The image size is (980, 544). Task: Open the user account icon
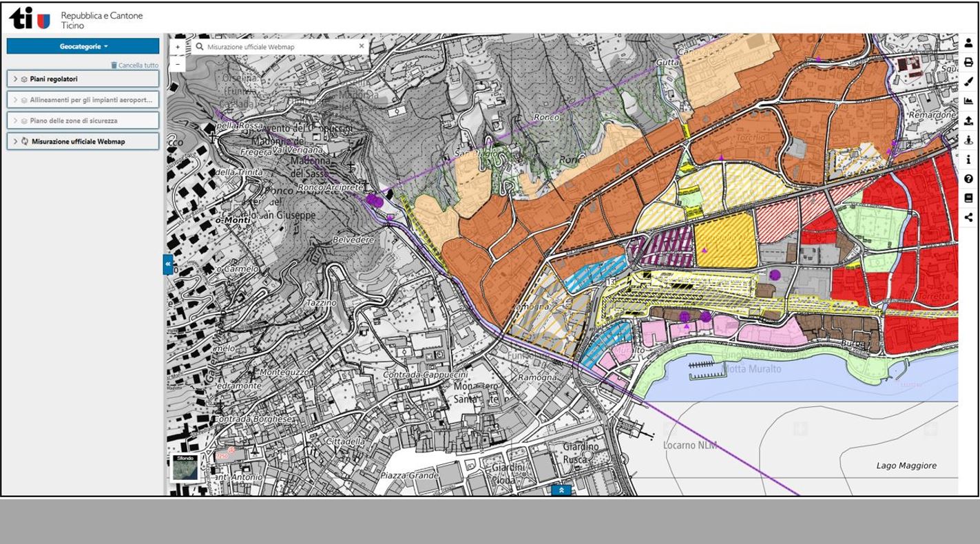pyautogui.click(x=970, y=43)
